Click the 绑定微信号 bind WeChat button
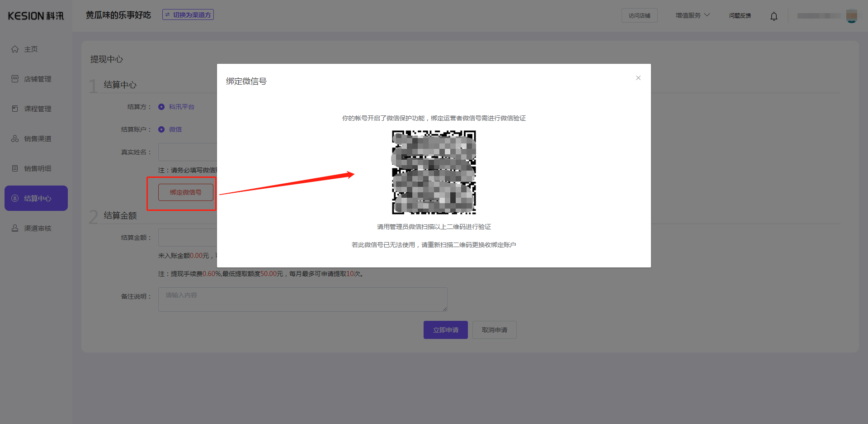868x424 pixels. [185, 192]
